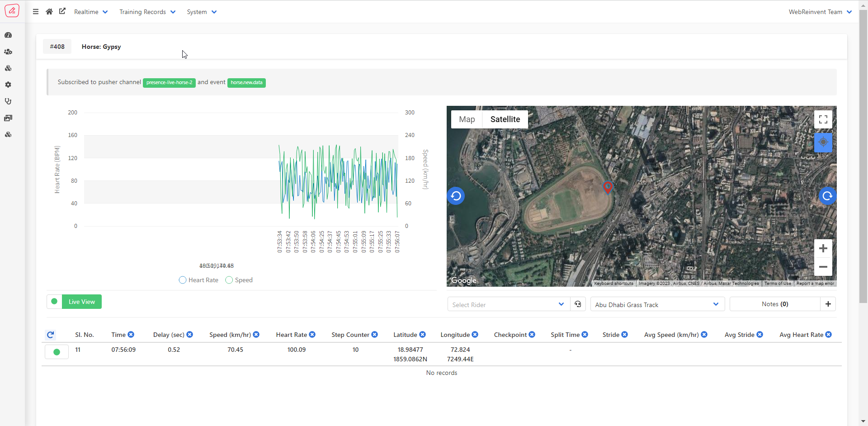The width and height of the screenshot is (868, 426).
Task: Rotate map counter-clockwise with left blue button
Action: point(456,196)
